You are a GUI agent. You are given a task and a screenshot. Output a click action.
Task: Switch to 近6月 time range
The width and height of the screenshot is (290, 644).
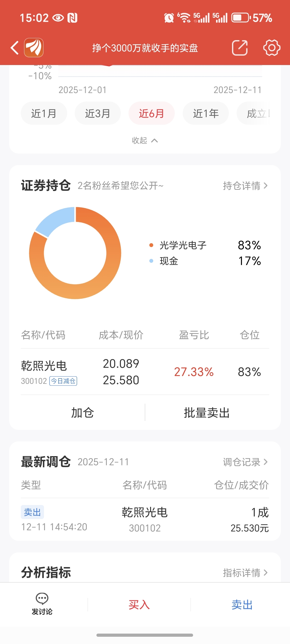coord(152,113)
